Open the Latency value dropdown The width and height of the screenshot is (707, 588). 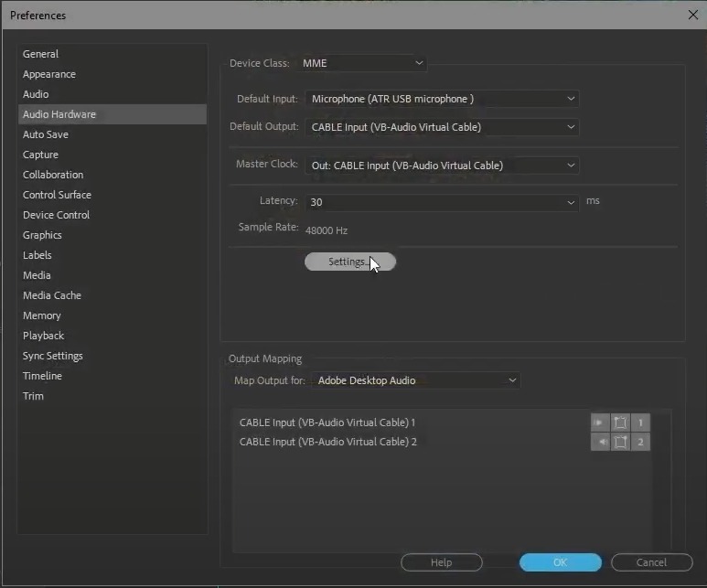point(442,202)
